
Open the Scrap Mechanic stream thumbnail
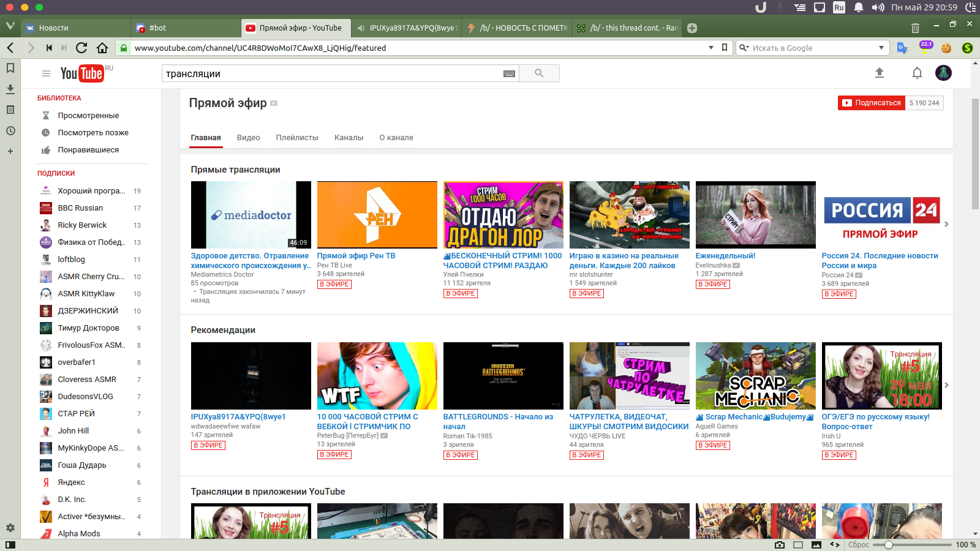coord(756,376)
